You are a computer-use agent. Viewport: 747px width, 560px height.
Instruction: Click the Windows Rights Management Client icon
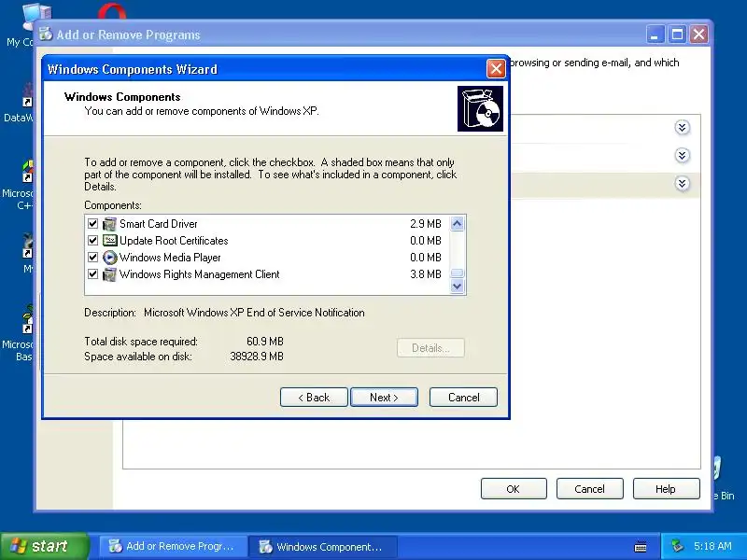pyautogui.click(x=109, y=274)
